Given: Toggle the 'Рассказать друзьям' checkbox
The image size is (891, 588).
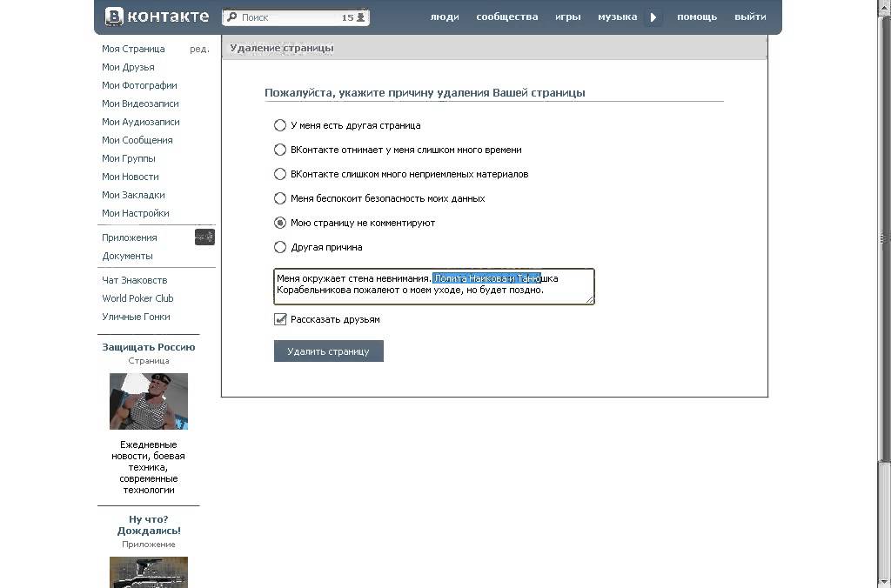Looking at the screenshot, I should [x=280, y=319].
